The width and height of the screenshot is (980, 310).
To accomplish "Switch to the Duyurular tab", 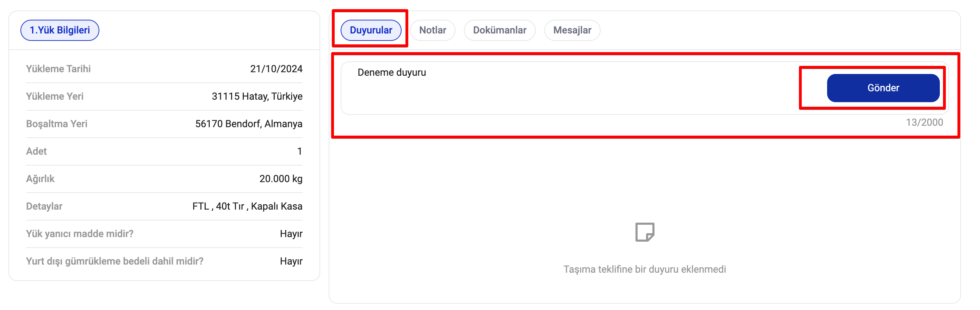I will tap(371, 30).
